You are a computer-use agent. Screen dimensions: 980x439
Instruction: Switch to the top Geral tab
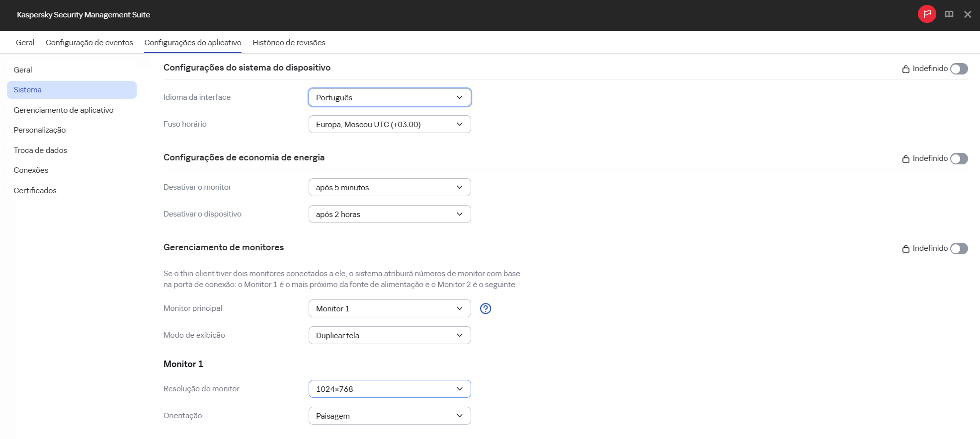(25, 42)
